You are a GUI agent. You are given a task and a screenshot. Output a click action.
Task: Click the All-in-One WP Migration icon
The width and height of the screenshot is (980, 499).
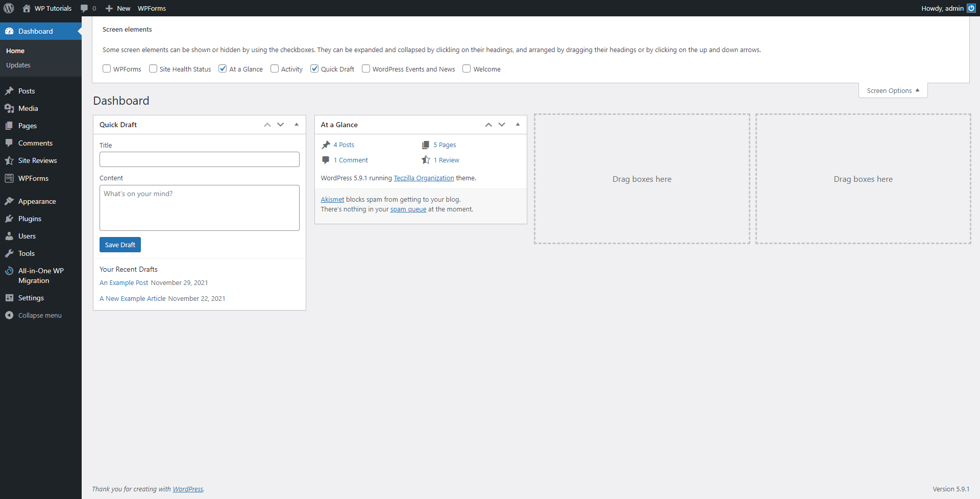(9, 271)
